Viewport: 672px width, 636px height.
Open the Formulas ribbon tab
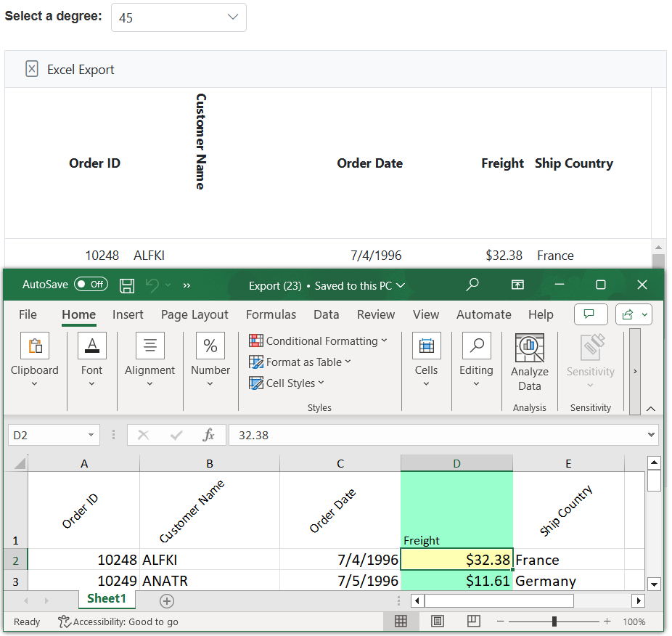pyautogui.click(x=271, y=314)
